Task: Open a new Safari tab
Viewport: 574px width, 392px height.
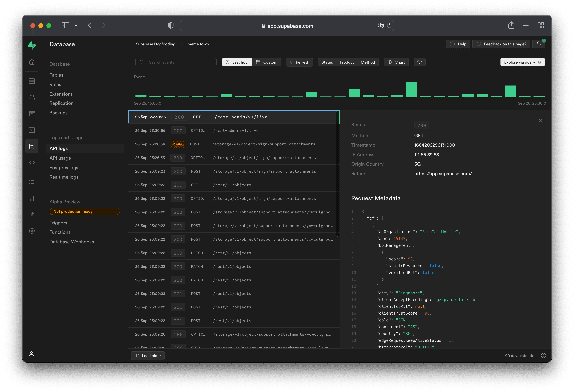Action: point(526,25)
